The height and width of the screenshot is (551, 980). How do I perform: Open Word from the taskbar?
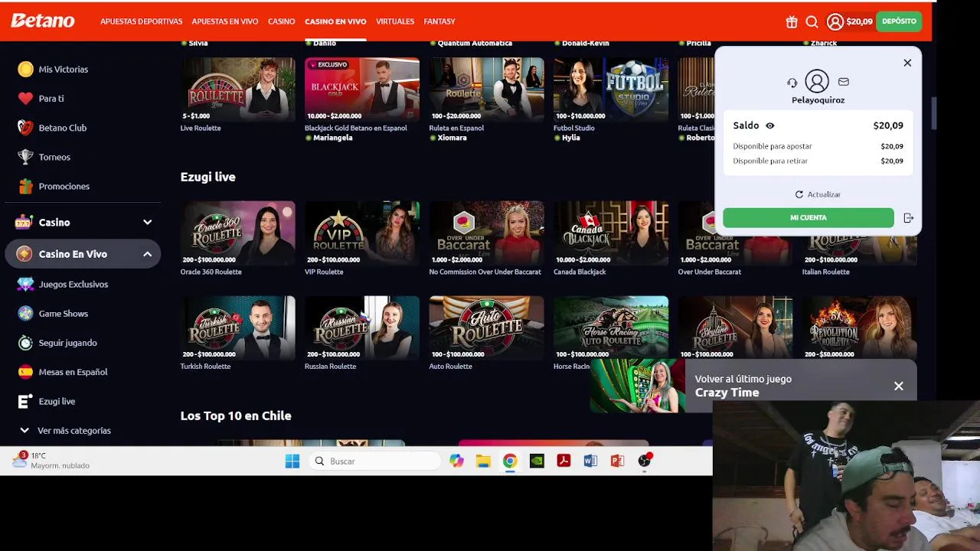(590, 461)
